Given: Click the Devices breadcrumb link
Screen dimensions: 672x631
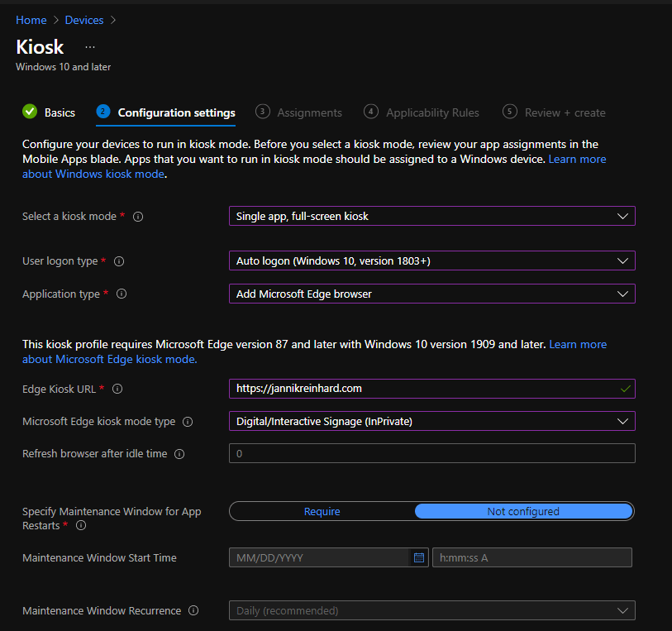Looking at the screenshot, I should (x=83, y=20).
